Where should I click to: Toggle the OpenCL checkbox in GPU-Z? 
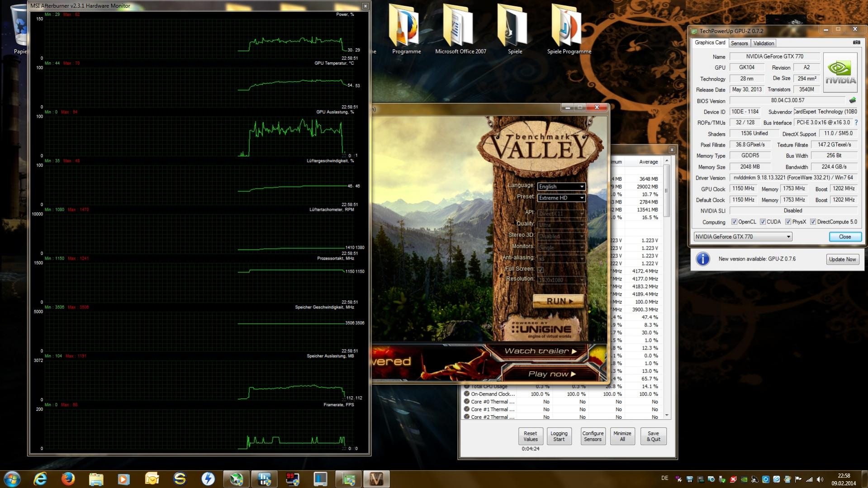click(x=734, y=222)
